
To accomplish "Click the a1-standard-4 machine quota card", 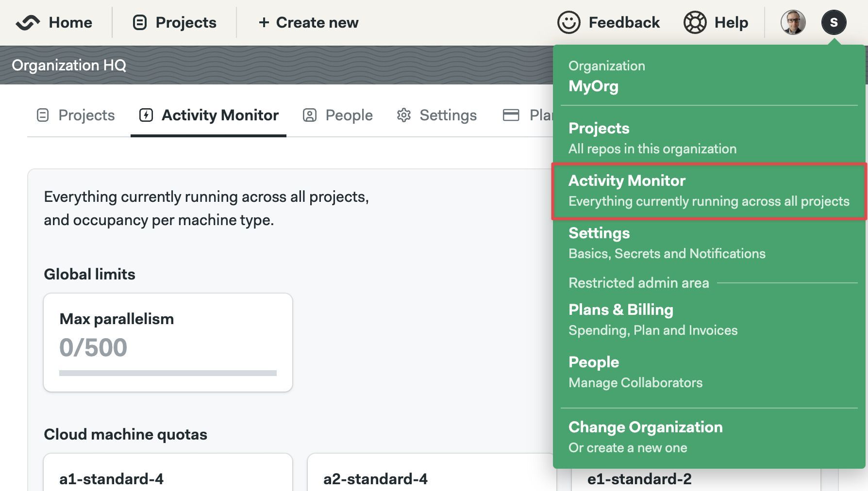I will point(168,472).
